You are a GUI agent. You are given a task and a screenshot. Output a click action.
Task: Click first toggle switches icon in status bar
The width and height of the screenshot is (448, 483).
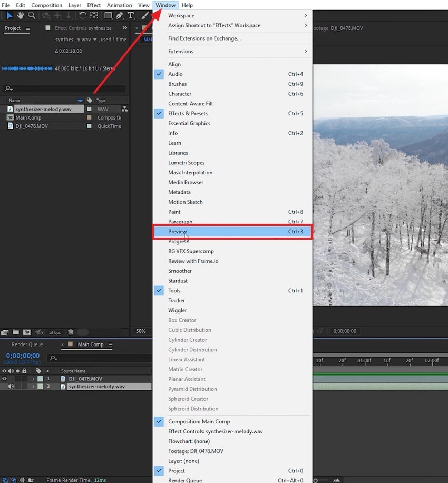(5, 480)
